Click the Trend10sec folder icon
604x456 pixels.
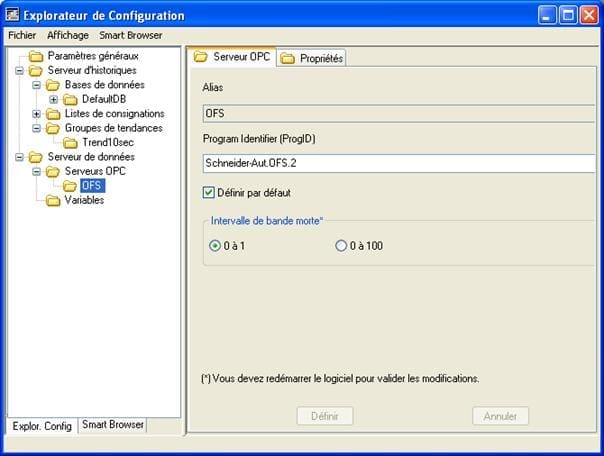70,143
